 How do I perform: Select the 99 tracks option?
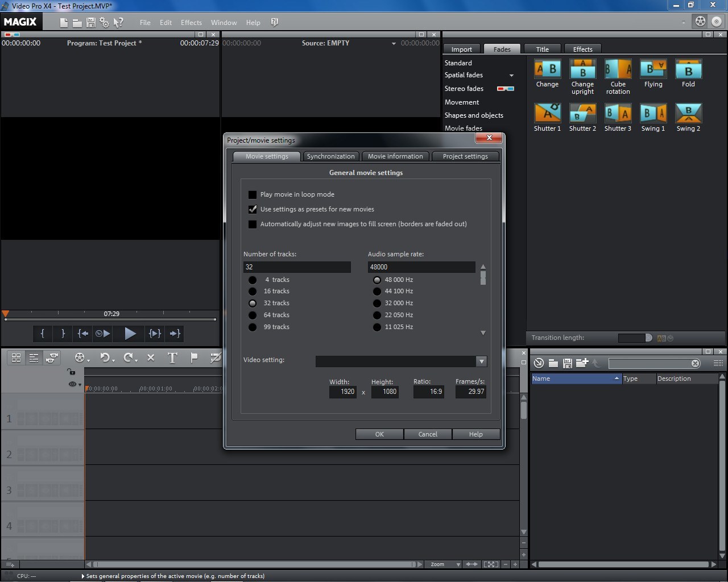253,327
